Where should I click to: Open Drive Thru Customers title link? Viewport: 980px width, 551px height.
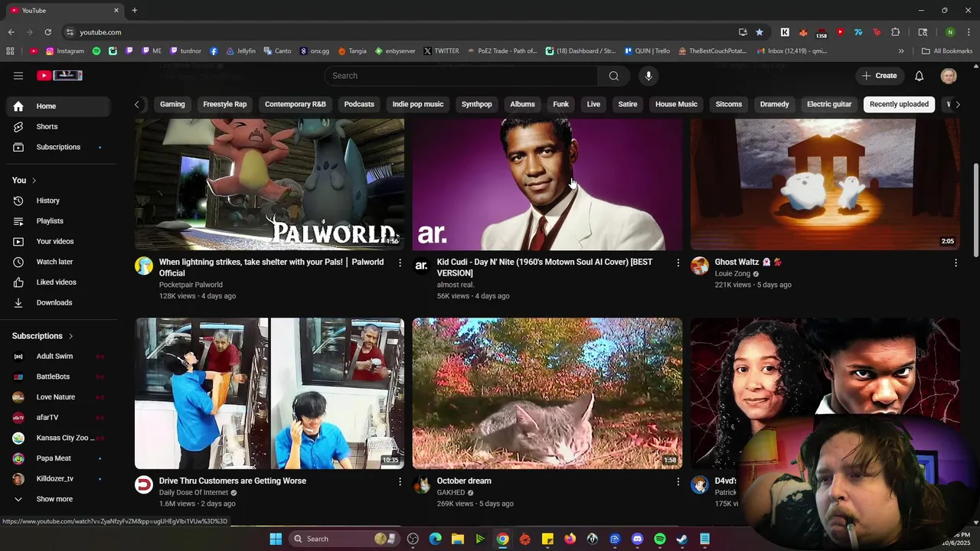[x=233, y=481]
